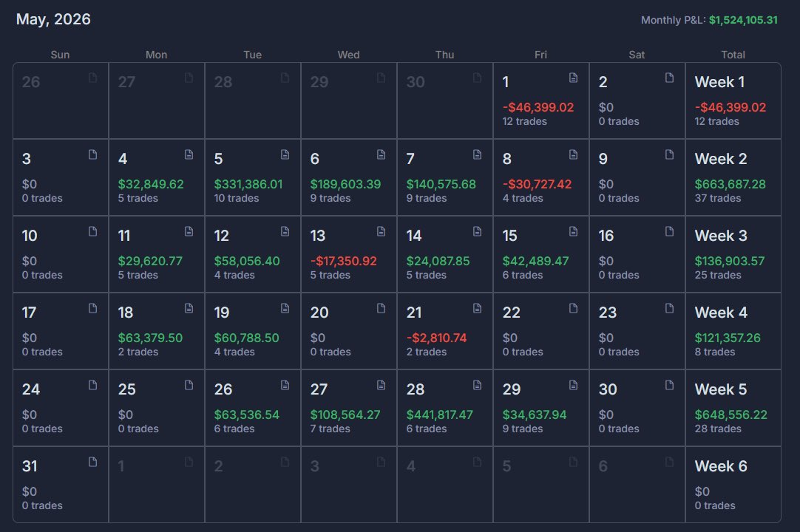This screenshot has width=800, height=532.
Task: Open the note icon on May 6
Action: pos(381,154)
